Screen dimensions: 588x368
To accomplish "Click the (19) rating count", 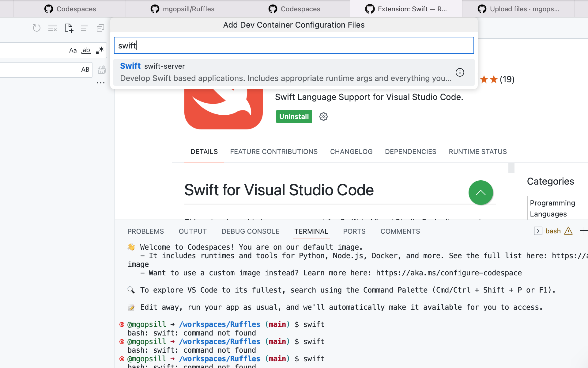I will pos(507,79).
